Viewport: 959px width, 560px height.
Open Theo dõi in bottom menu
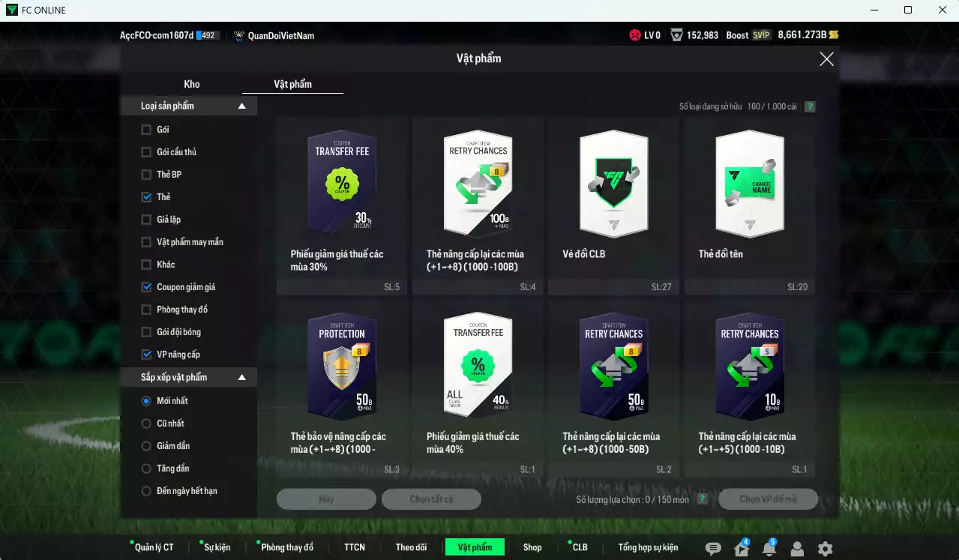411,547
